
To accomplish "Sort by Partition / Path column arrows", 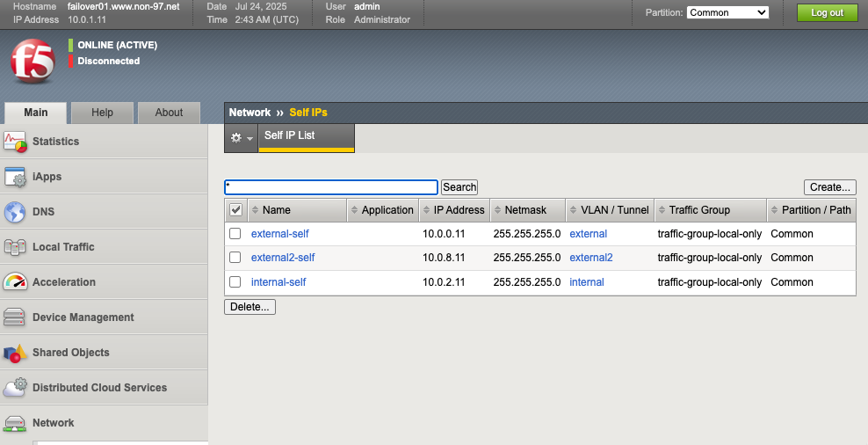I will pyautogui.click(x=775, y=210).
